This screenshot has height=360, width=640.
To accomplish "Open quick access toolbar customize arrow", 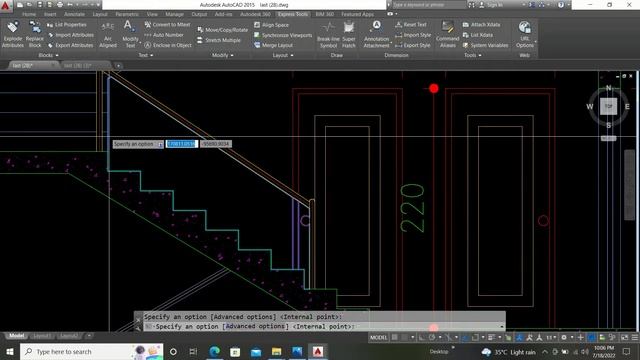I will [x=99, y=5].
